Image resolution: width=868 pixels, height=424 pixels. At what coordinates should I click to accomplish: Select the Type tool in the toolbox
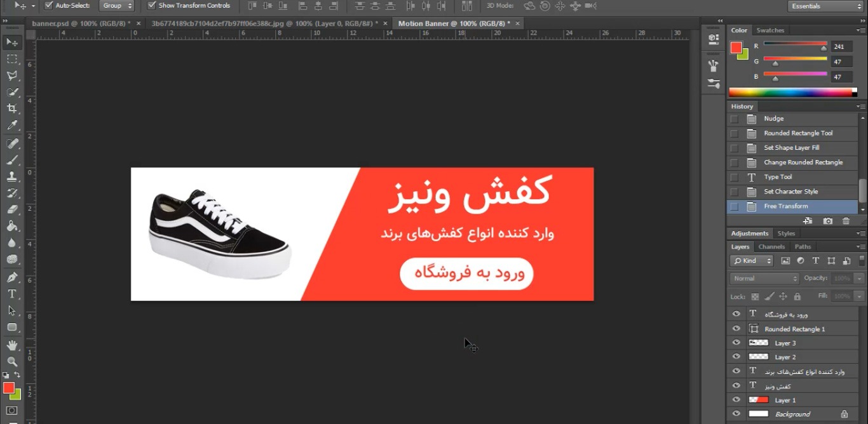point(11,294)
